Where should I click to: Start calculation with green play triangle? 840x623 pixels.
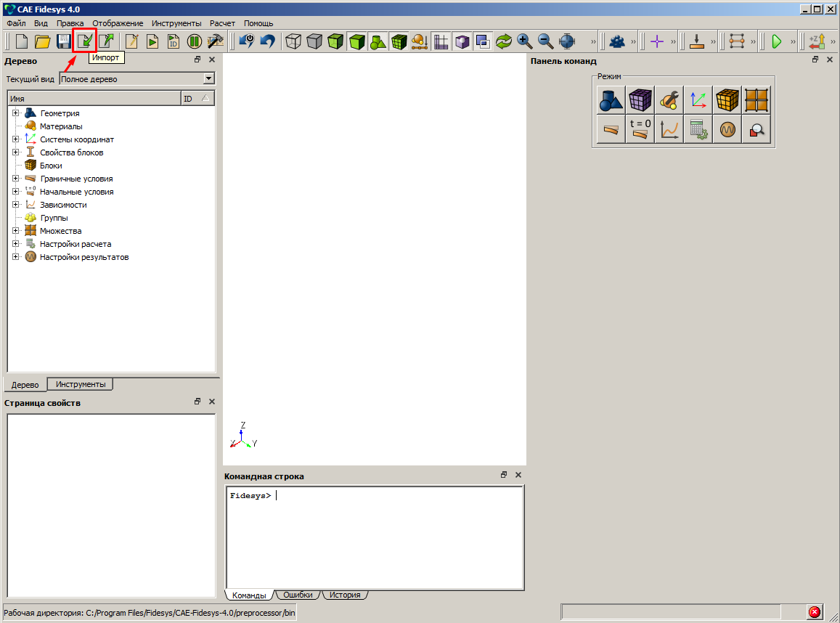point(777,41)
